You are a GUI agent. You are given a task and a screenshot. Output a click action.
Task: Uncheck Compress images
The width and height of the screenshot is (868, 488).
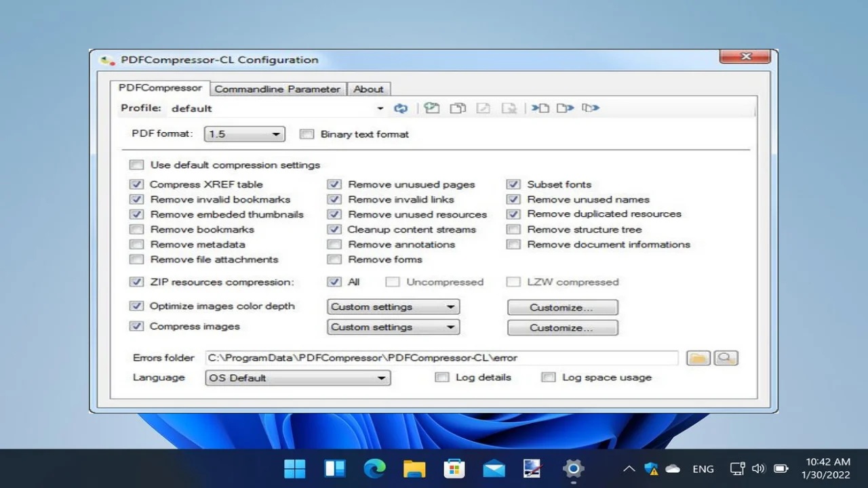click(137, 326)
